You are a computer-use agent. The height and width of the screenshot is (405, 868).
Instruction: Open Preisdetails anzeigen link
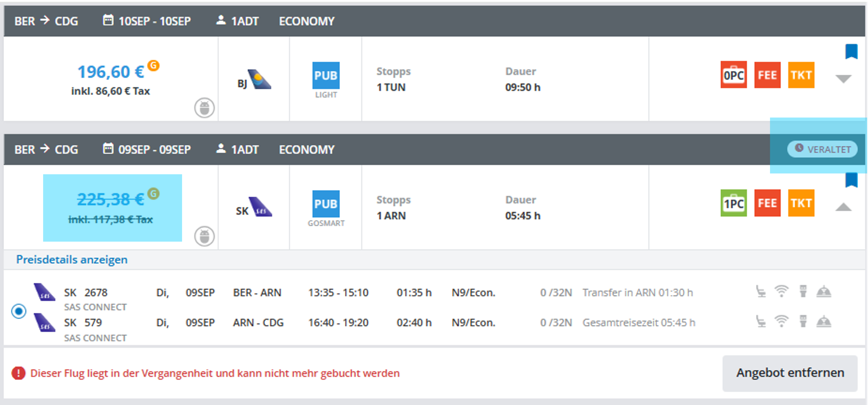click(x=72, y=260)
